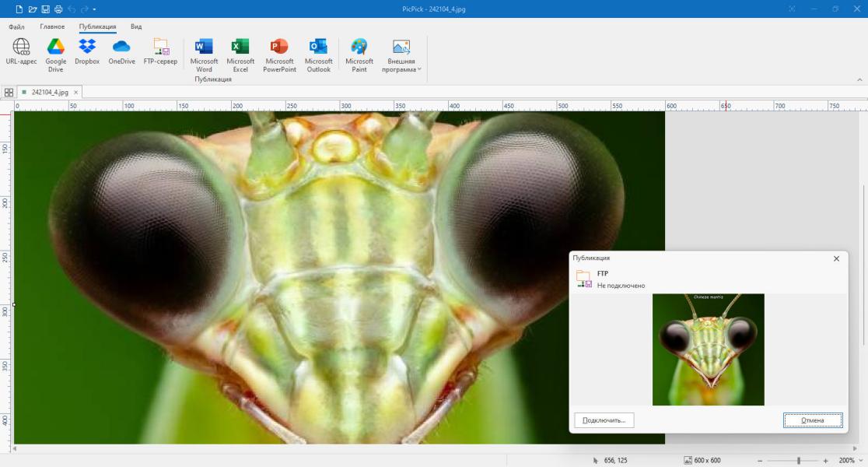Open zoom percentage dropdown in status bar
The width and height of the screenshot is (868, 467).
pos(859,460)
